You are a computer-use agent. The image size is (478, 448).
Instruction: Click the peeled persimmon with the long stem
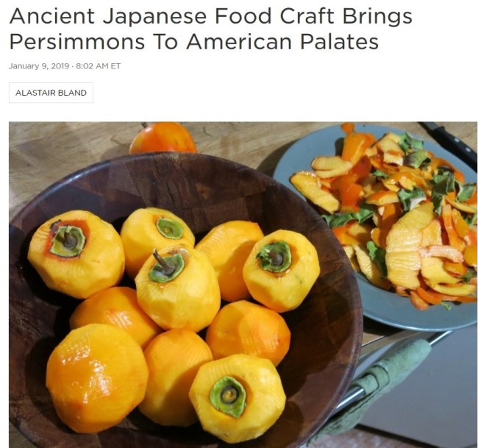tap(178, 288)
